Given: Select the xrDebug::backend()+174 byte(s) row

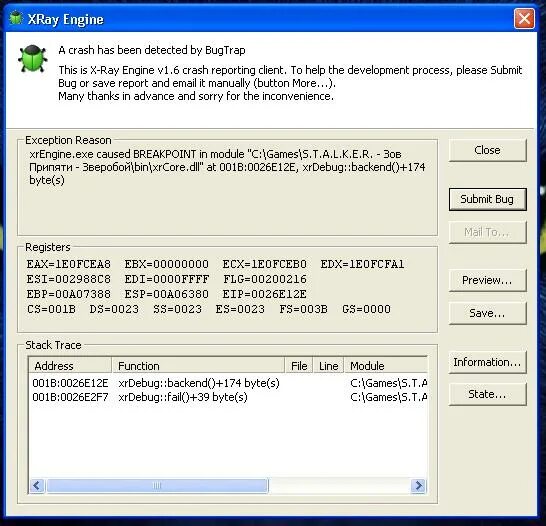Looking at the screenshot, I should 228,383.
